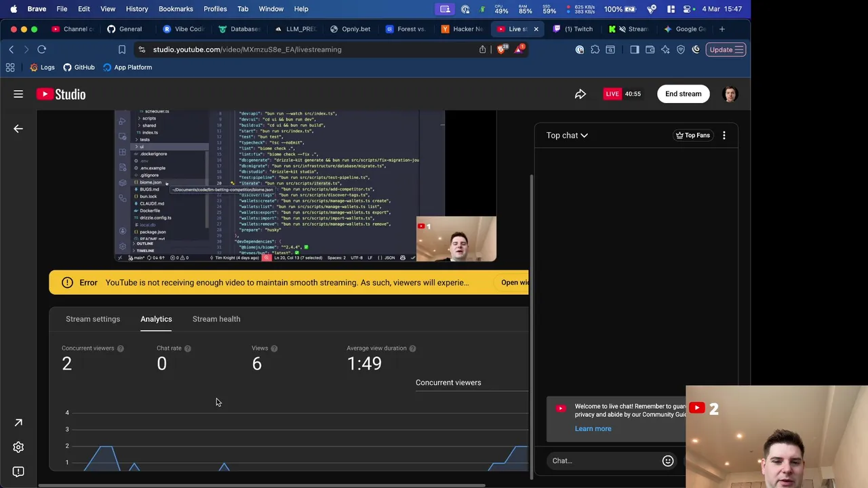Click the help icon beside Concurrent viewers
The height and width of the screenshot is (488, 868).
pos(120,348)
